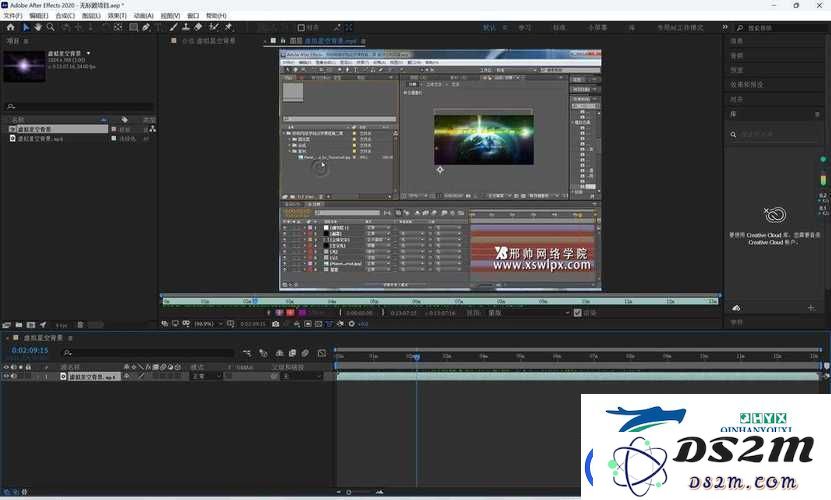
Task: Open the Composition (合成) menu
Action: click(x=65, y=16)
